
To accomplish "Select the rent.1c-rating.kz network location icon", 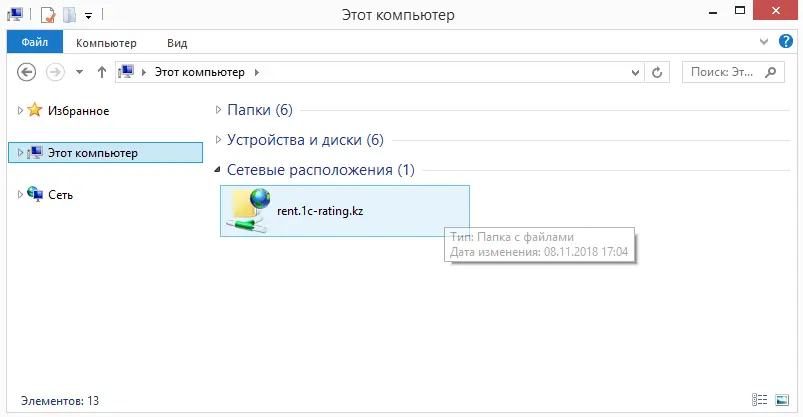I will [x=249, y=211].
